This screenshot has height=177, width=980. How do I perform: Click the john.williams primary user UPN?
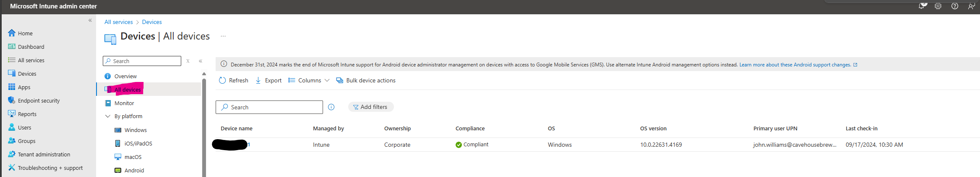[x=795, y=145]
